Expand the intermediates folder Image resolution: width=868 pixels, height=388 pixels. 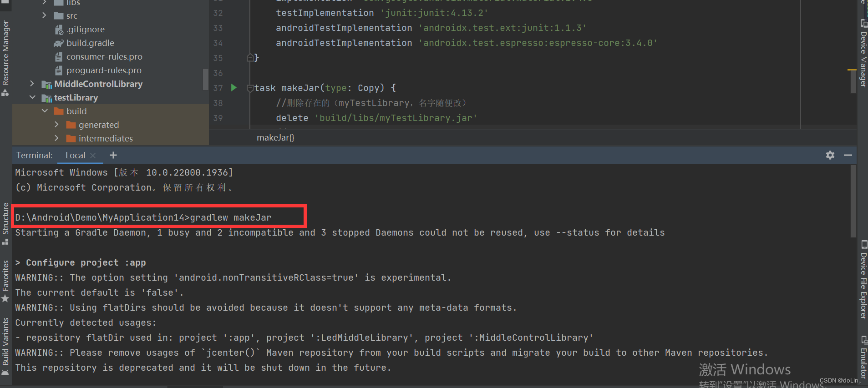[56, 138]
